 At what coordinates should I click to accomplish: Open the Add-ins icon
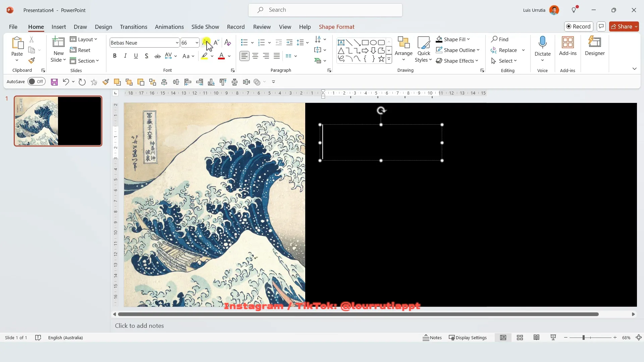pyautogui.click(x=568, y=47)
